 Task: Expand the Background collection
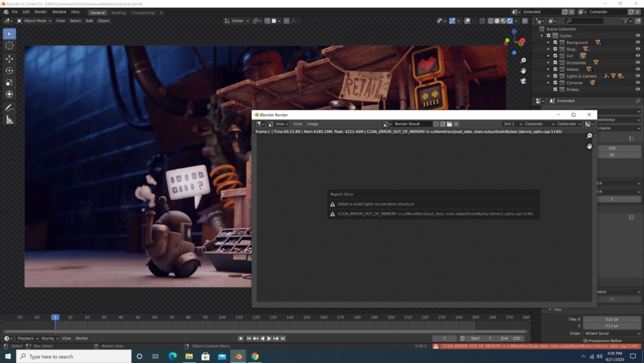[x=548, y=43]
